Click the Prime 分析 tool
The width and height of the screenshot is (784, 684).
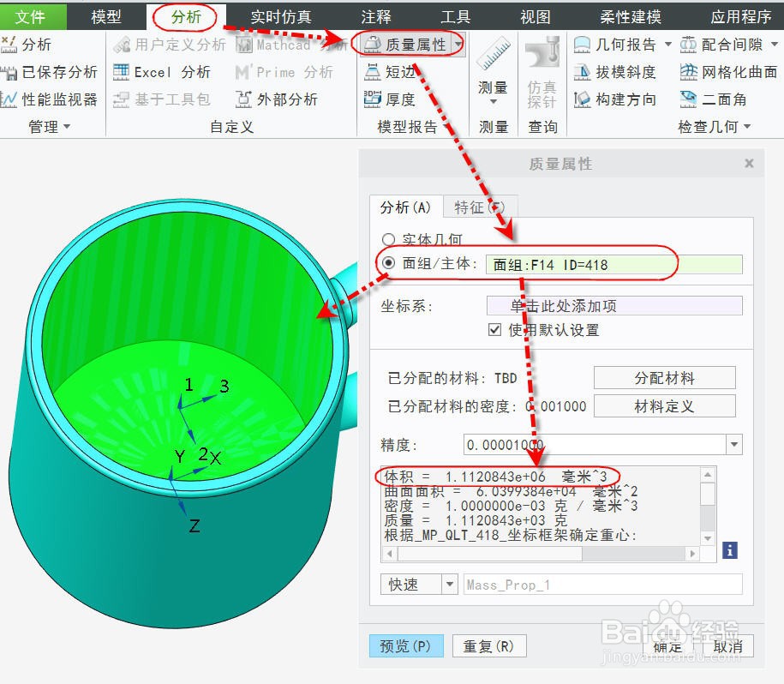[x=284, y=72]
